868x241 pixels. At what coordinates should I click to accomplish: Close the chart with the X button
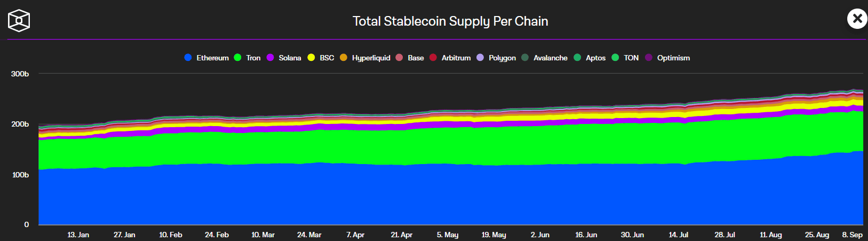(857, 19)
